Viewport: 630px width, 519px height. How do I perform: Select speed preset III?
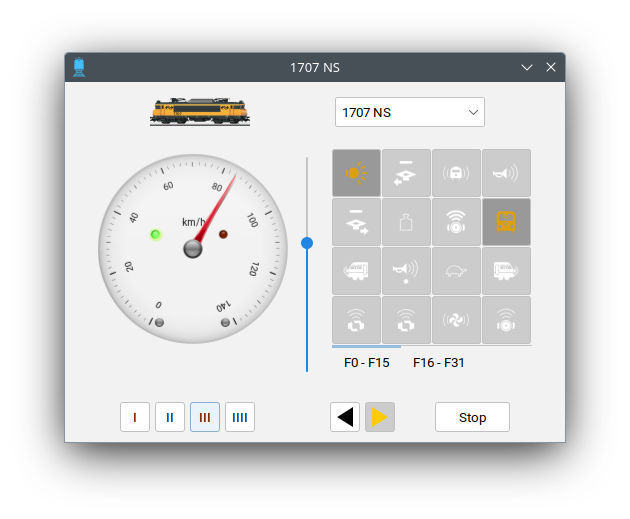tap(205, 417)
